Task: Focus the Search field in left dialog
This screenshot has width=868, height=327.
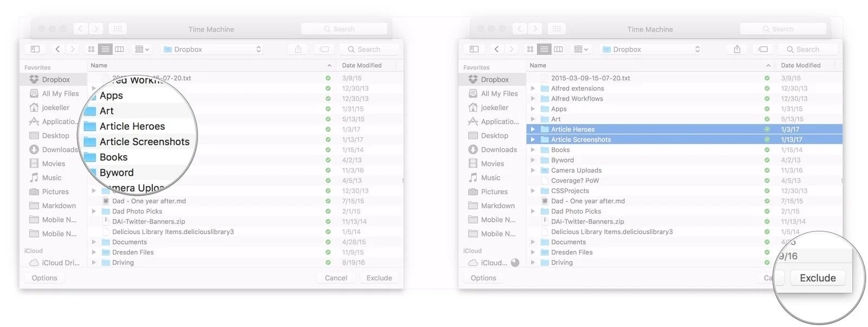Action: 369,49
